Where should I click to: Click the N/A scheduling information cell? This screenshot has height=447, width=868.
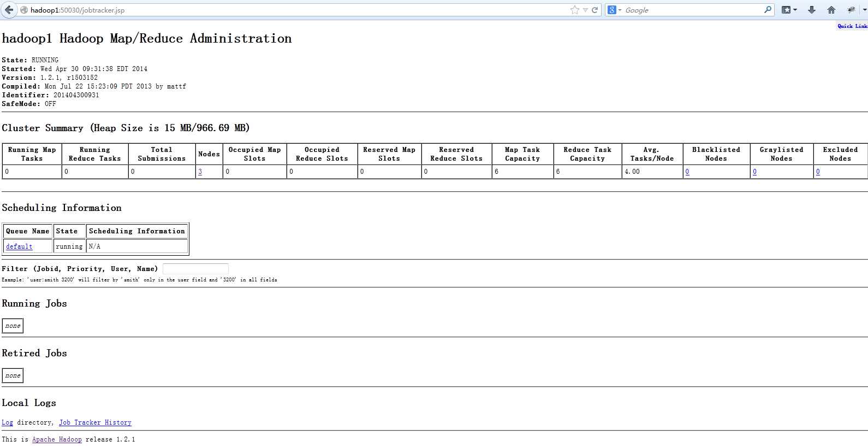[137, 246]
